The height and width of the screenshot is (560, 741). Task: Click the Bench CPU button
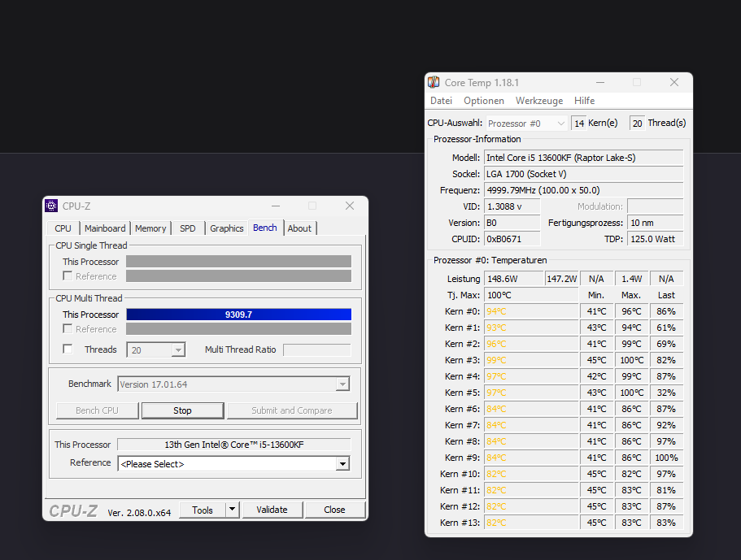[97, 410]
